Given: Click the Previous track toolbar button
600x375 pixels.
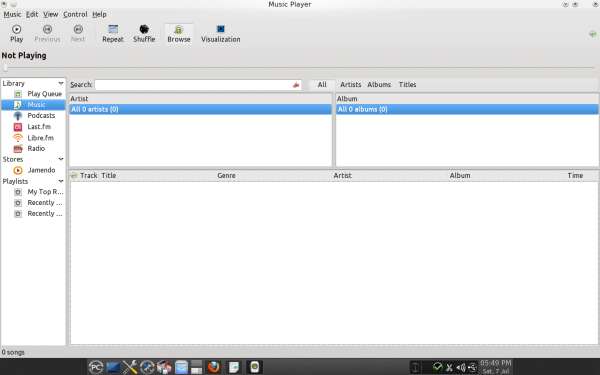Looking at the screenshot, I should click(x=47, y=34).
